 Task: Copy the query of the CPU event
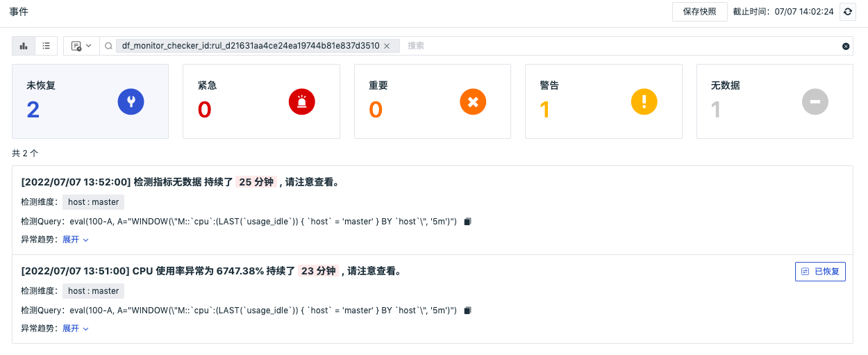click(467, 310)
